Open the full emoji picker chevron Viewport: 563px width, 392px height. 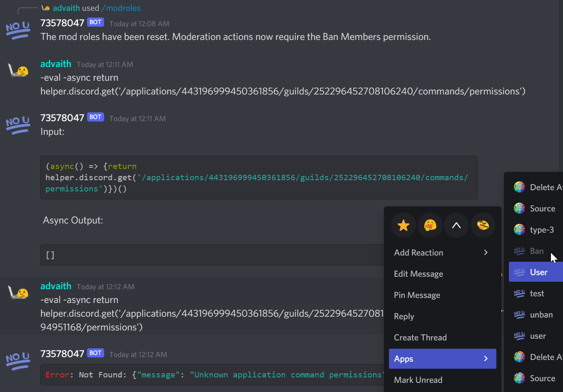click(456, 225)
